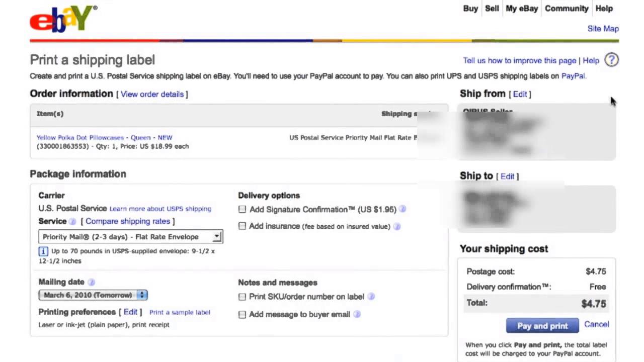Open the Signature Confirmation help tooltip icon

coord(403,209)
